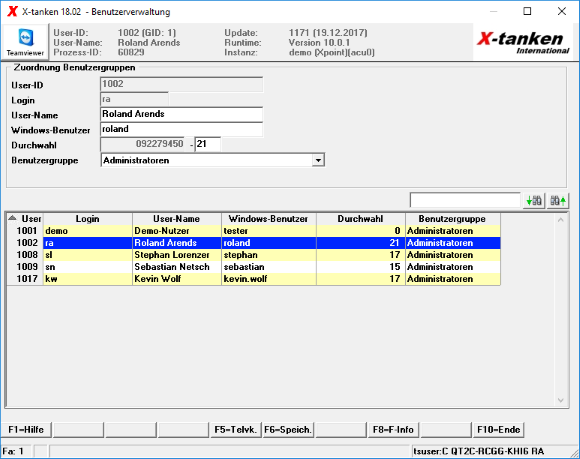The height and width of the screenshot is (459, 580).
Task: Click the F5=Telvk. button
Action: click(x=235, y=430)
